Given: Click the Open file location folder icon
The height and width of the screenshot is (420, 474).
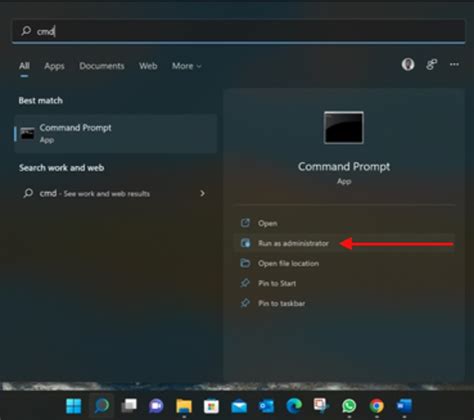Looking at the screenshot, I should tap(245, 263).
